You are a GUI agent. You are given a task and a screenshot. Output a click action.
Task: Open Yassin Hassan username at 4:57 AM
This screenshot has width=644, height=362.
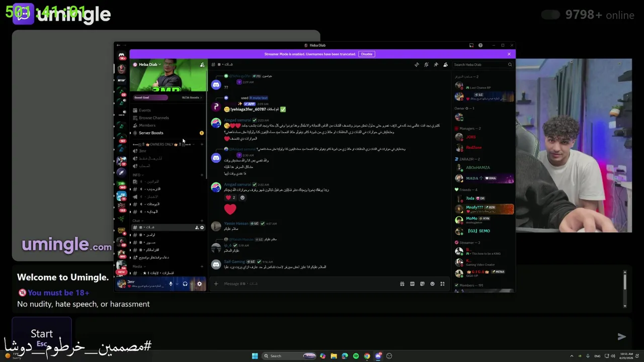(x=236, y=223)
